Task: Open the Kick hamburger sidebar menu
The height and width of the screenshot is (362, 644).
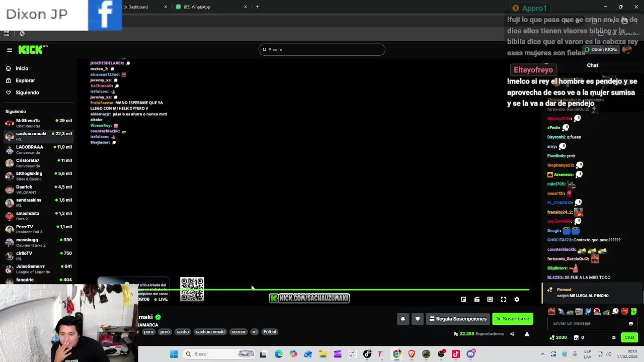Action: 10,50
